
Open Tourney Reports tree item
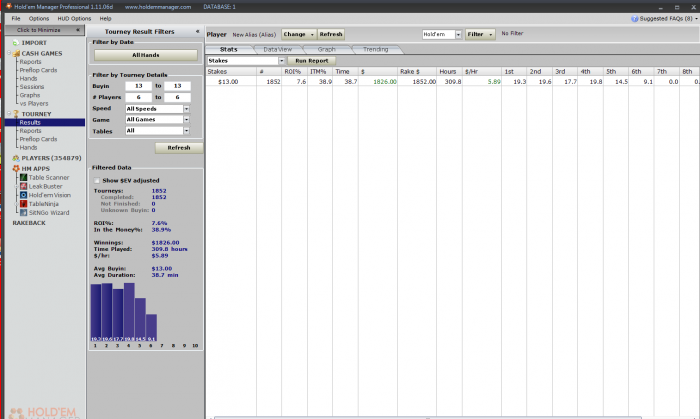tap(30, 131)
